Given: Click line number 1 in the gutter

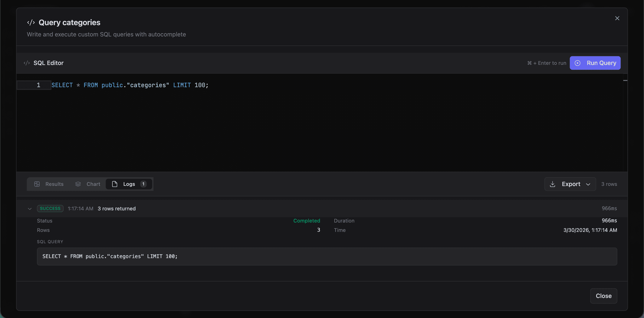Looking at the screenshot, I should (39, 85).
